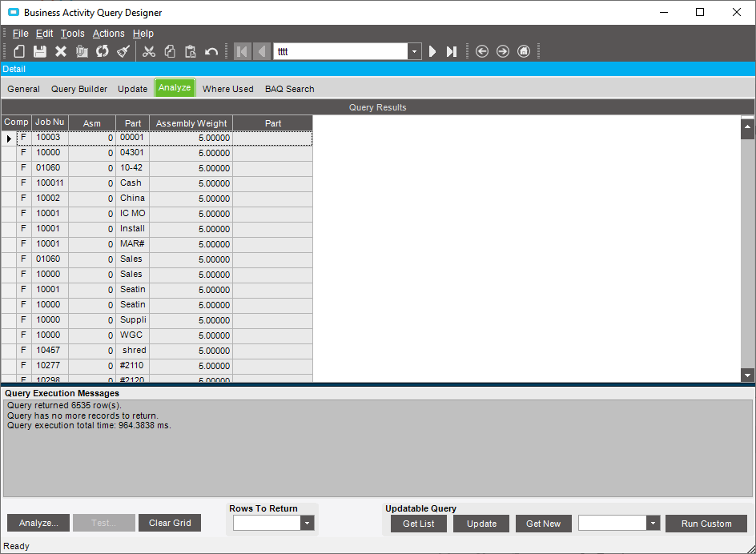
Task: Switch to the Query Builder tab
Action: (x=79, y=89)
